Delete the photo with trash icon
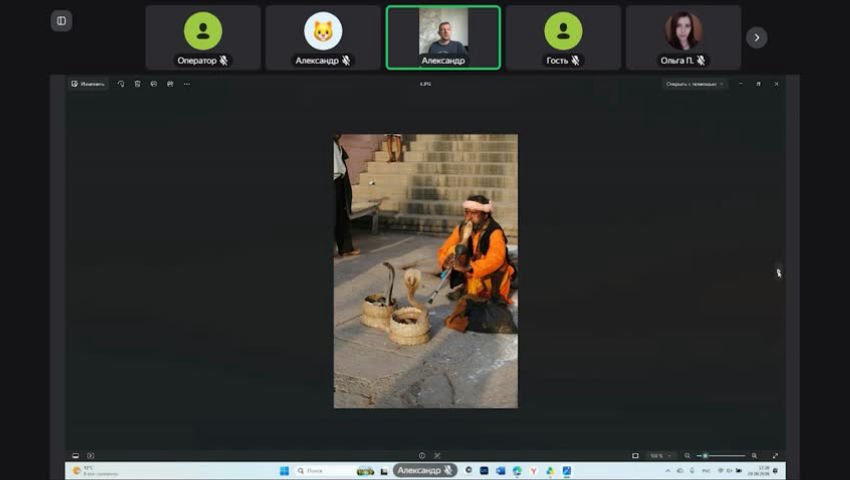The width and height of the screenshot is (850, 480). (137, 84)
